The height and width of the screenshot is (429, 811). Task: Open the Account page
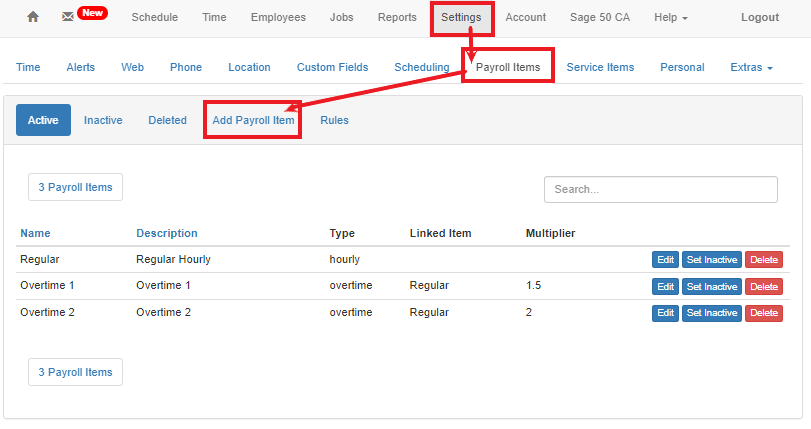[x=525, y=17]
